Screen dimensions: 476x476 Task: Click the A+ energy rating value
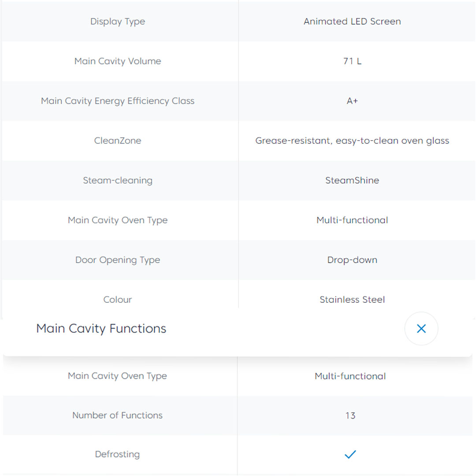[x=352, y=101]
